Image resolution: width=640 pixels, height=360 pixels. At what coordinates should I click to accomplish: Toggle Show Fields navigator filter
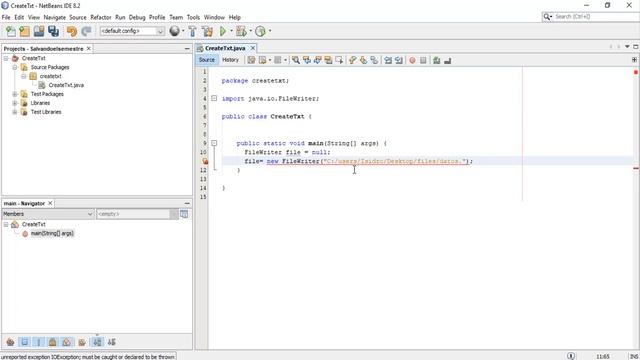click(24, 342)
